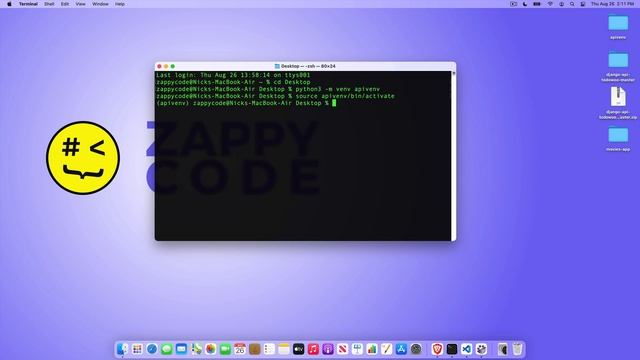Launch FaceTime from the Dock
Screen dimensions: 640x360
coord(225,349)
